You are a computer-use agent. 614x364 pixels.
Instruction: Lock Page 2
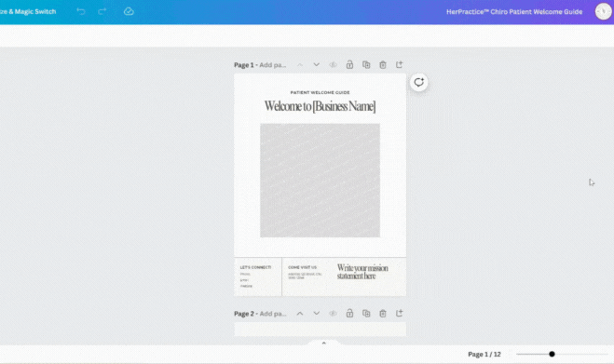[349, 313]
